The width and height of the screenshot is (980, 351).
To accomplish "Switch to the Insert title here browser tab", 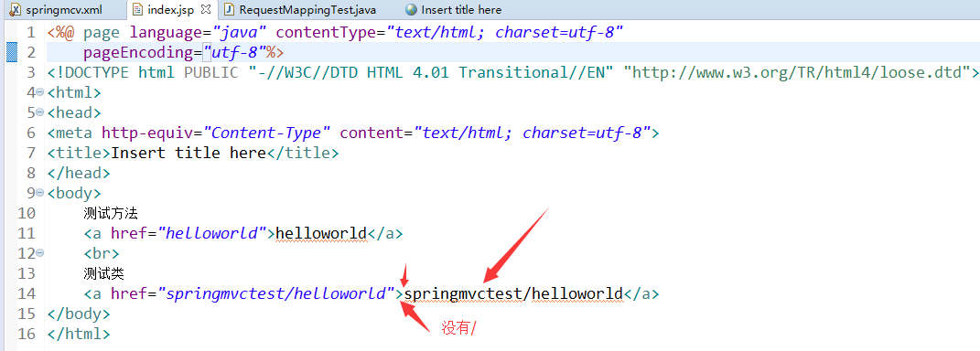I will click(461, 10).
